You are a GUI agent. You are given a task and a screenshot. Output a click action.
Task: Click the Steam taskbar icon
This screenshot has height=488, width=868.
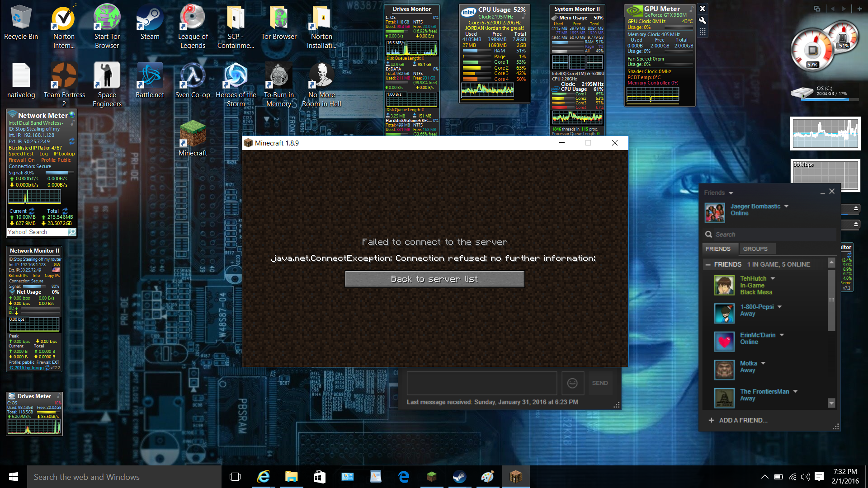pos(459,477)
